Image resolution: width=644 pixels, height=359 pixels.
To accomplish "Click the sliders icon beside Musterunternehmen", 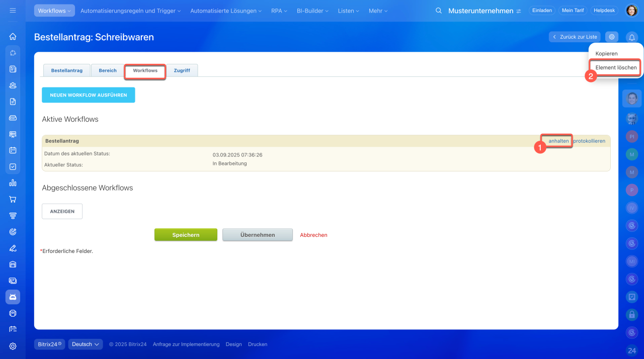I will click(519, 11).
